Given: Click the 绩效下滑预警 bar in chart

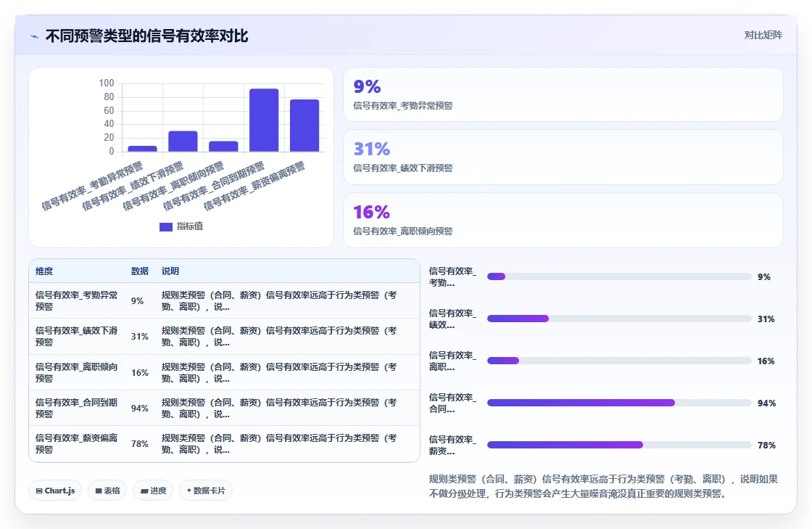Looking at the screenshot, I should (x=183, y=142).
